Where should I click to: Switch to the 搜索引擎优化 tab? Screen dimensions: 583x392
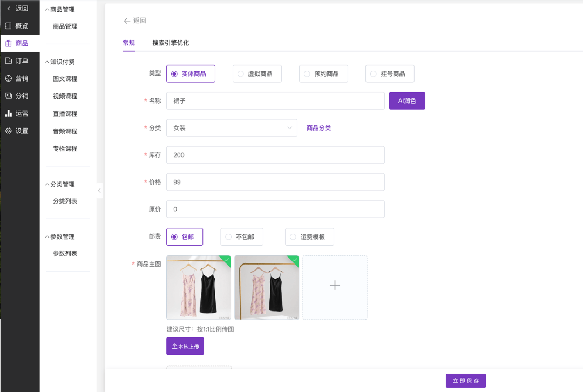[x=171, y=43]
